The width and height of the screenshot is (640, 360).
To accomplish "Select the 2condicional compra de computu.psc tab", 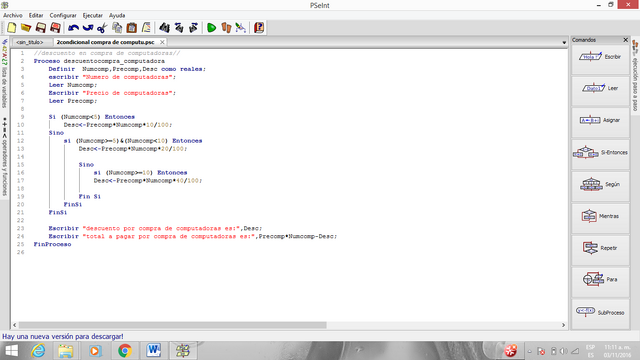I will pyautogui.click(x=105, y=42).
